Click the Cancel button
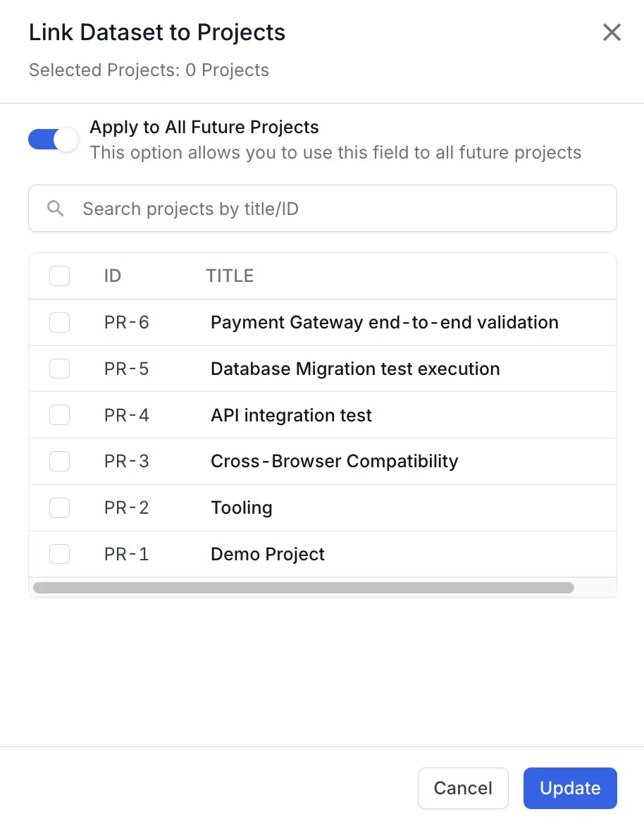644x826 pixels. pos(463,788)
